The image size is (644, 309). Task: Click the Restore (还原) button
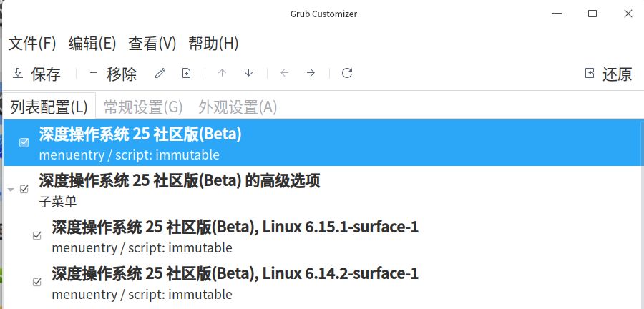point(609,74)
